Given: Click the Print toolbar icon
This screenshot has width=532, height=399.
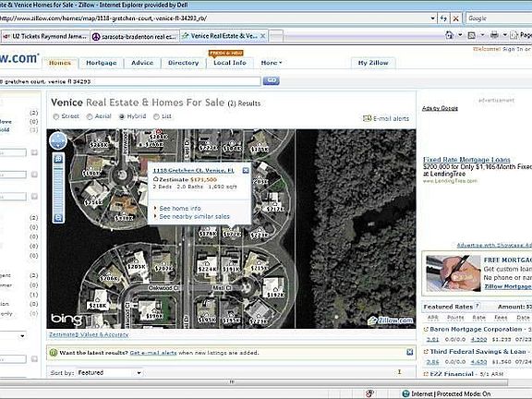Looking at the screenshot, I should point(494,35).
